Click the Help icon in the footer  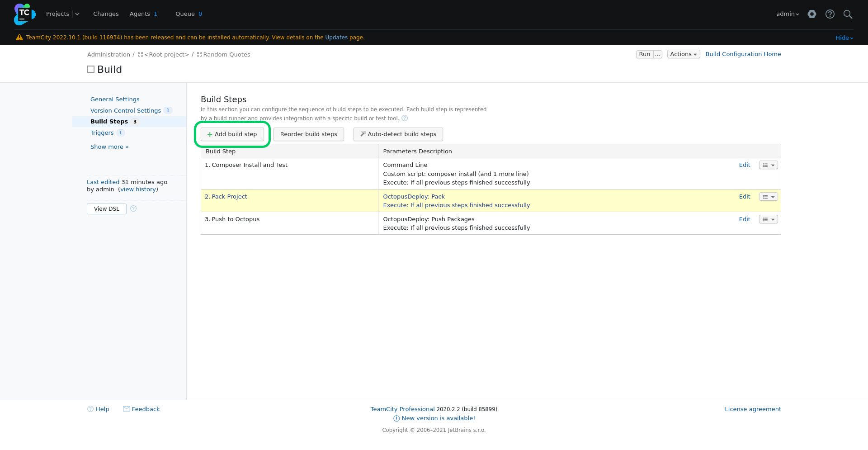[x=90, y=409]
